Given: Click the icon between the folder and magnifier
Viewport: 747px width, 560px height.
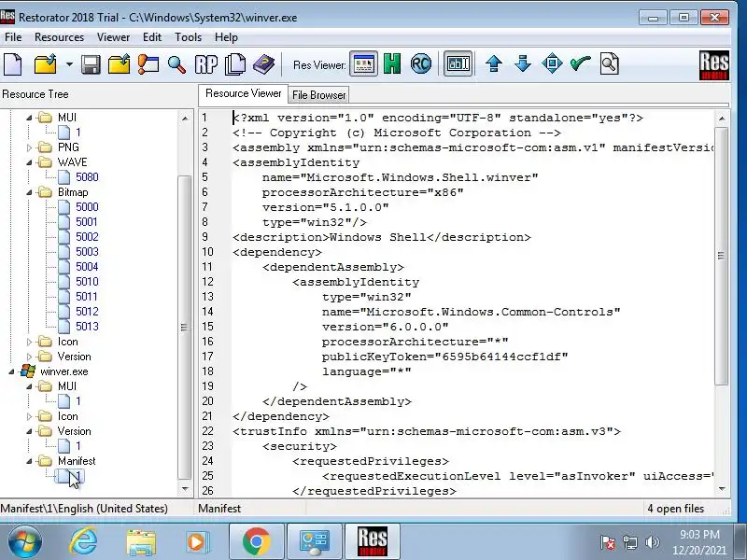Looking at the screenshot, I should click(148, 63).
